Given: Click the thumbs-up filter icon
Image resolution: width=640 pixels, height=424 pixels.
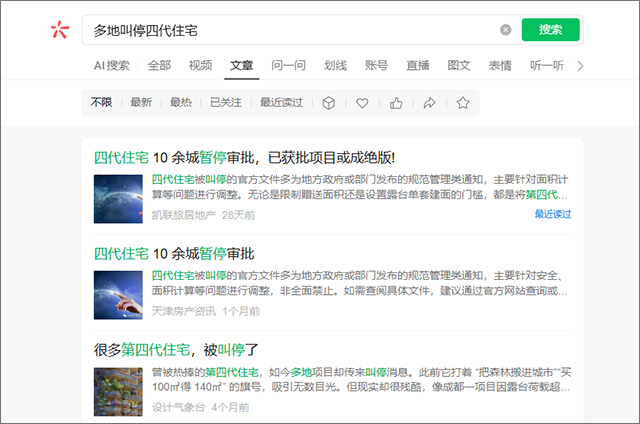Looking at the screenshot, I should 396,103.
